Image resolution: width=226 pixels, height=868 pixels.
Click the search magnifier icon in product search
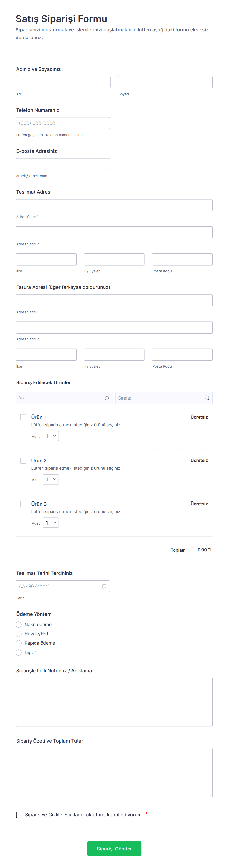coord(107,398)
